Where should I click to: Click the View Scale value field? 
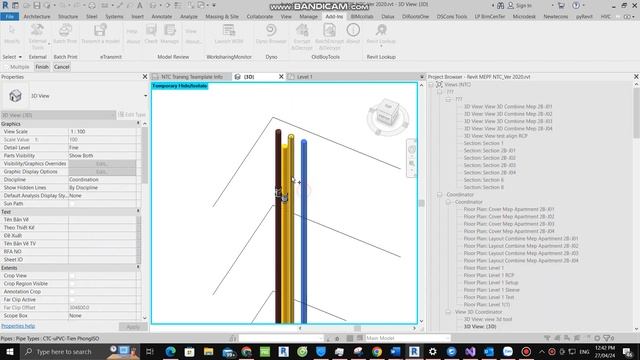click(102, 131)
